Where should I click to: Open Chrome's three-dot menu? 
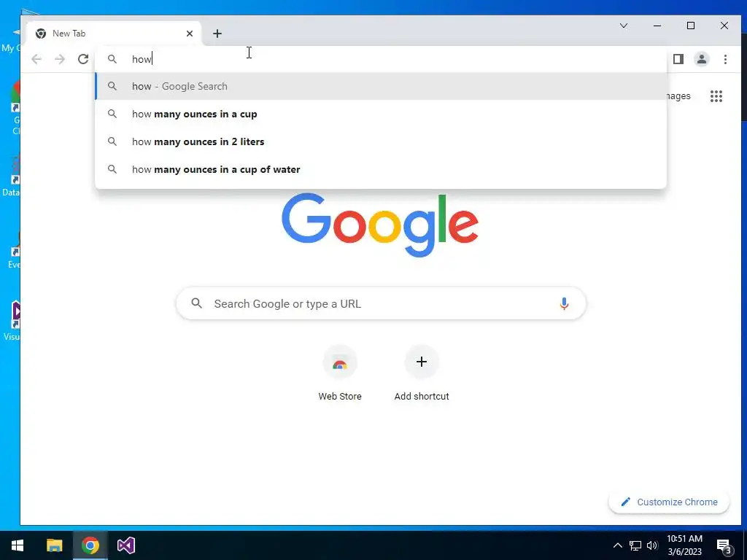click(725, 59)
